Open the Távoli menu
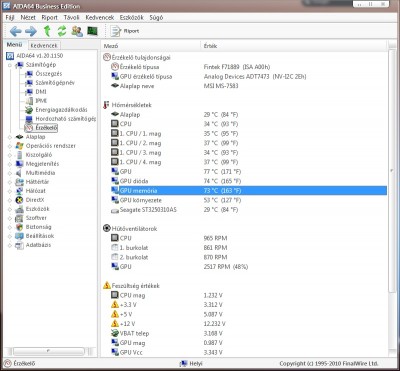 72,17
